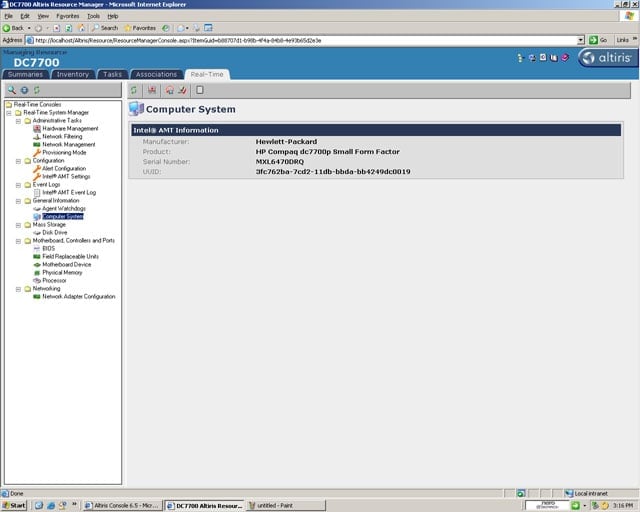Open the View menu
Image resolution: width=640 pixels, height=512 pixels.
(43, 16)
